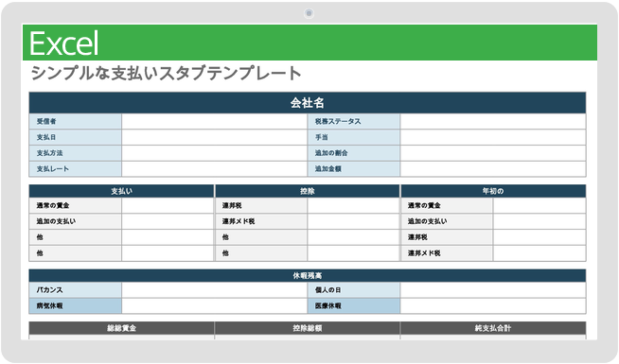619x364 pixels.
Task: Select 連邦メド税 under the 控除 section
Action: 261,221
